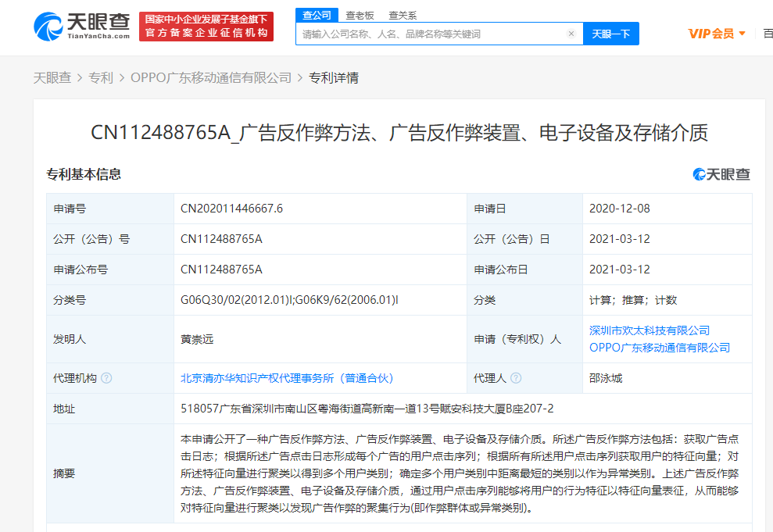Select 公开（公告）号 value CN112488765A
The image size is (773, 532).
point(221,239)
